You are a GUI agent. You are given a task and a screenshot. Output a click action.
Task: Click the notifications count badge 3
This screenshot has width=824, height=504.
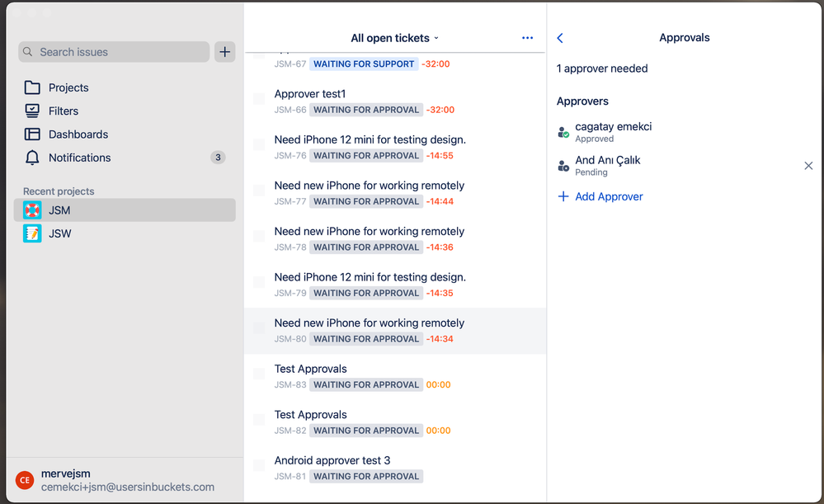click(218, 158)
